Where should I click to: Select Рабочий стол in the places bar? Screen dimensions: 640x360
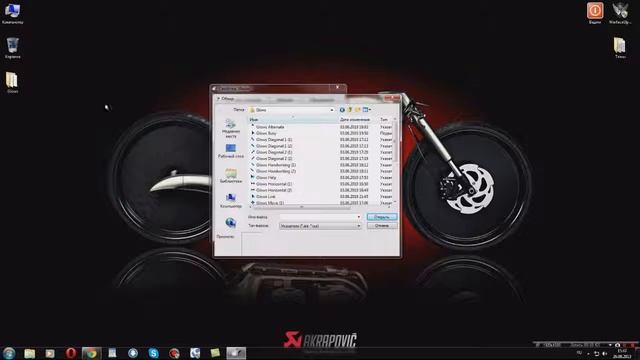click(231, 151)
